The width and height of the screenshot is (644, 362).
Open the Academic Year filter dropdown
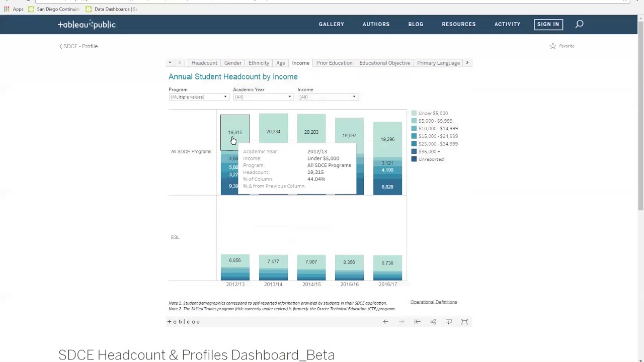[263, 97]
